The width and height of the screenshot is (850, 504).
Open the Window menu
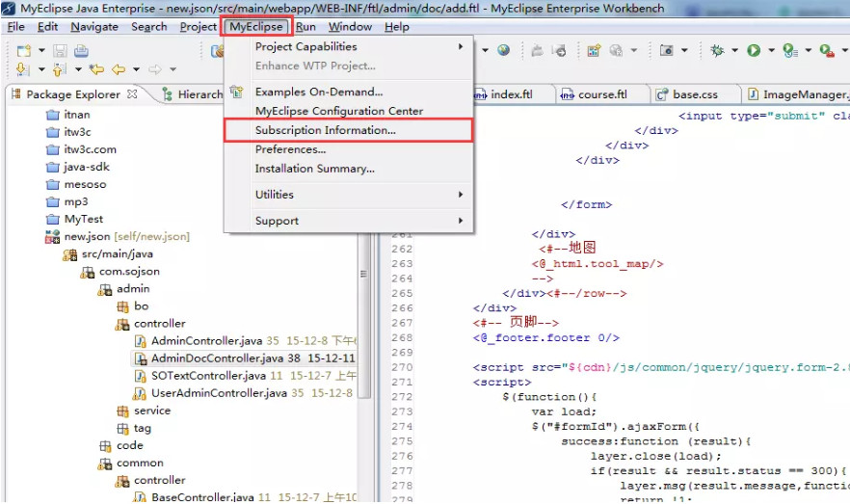(x=350, y=27)
